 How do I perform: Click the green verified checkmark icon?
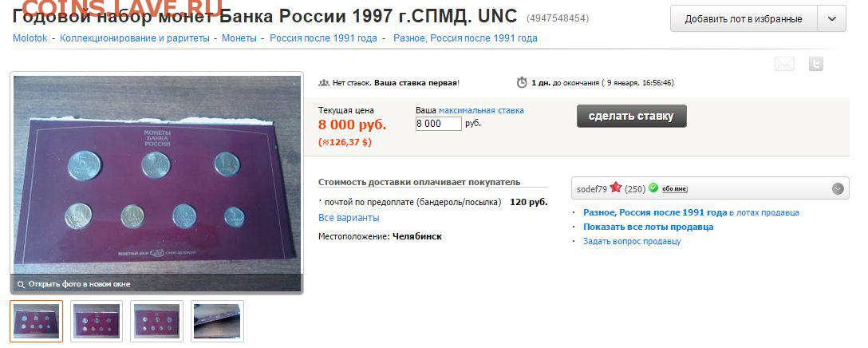[x=653, y=188]
